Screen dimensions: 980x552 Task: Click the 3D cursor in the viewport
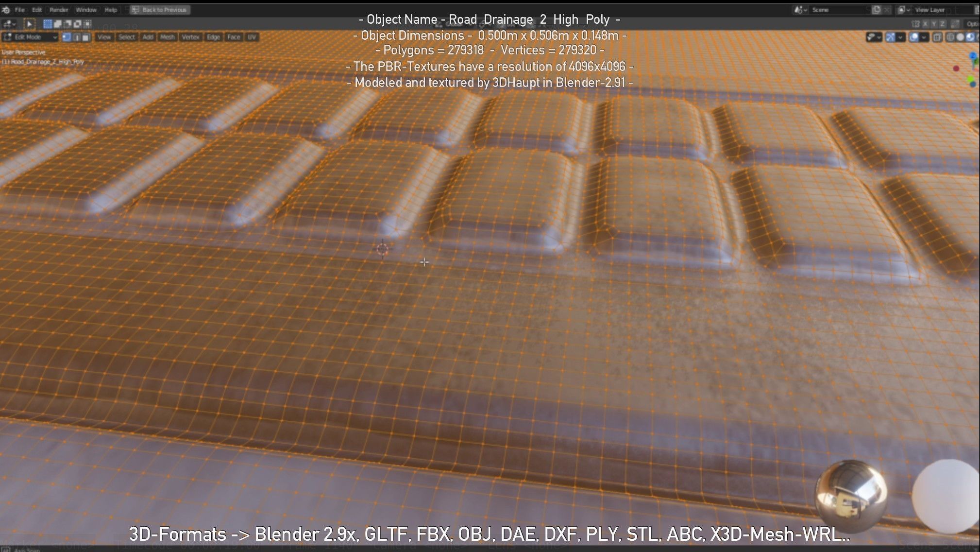383,249
